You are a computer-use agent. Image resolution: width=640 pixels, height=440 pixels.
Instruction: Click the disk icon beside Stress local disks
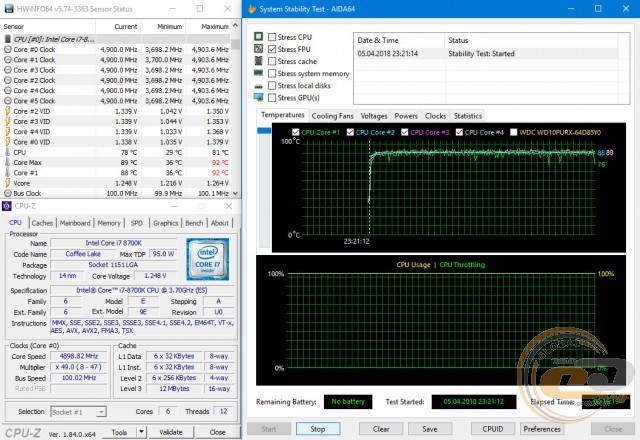[258, 86]
